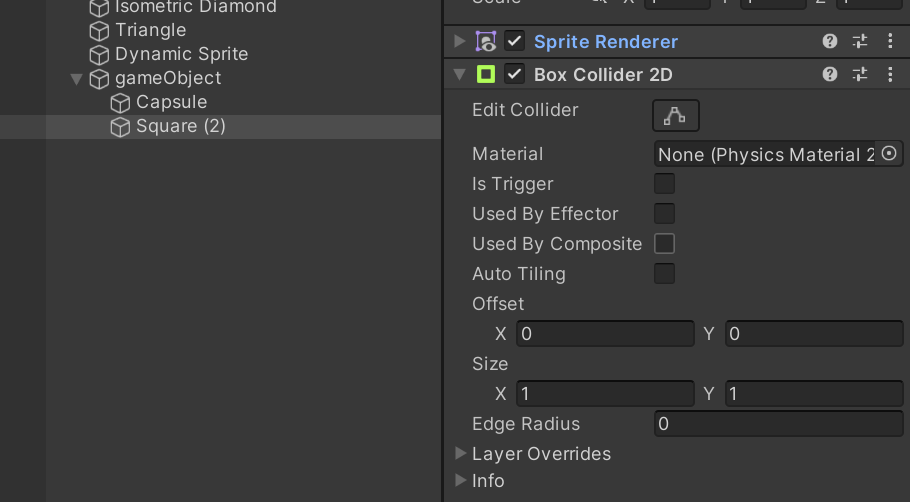Disable the Box Collider 2D component checkbox

pyautogui.click(x=515, y=74)
